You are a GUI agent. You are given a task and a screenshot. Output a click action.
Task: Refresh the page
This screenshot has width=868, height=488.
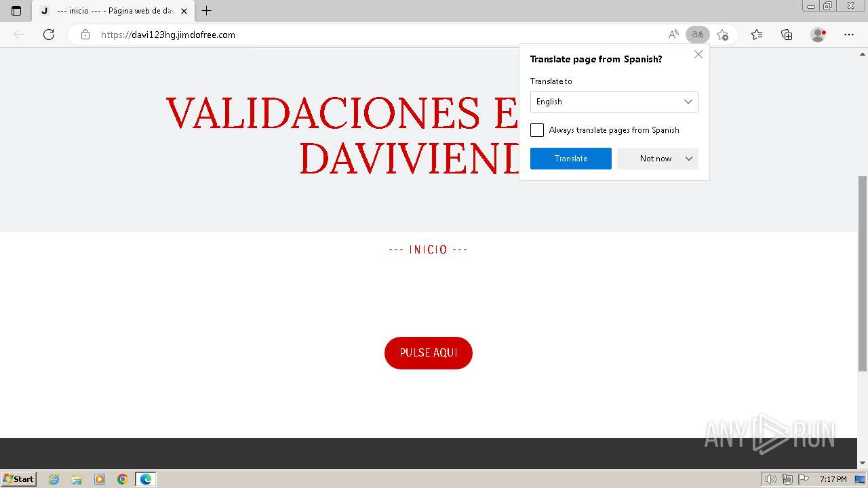coord(49,35)
